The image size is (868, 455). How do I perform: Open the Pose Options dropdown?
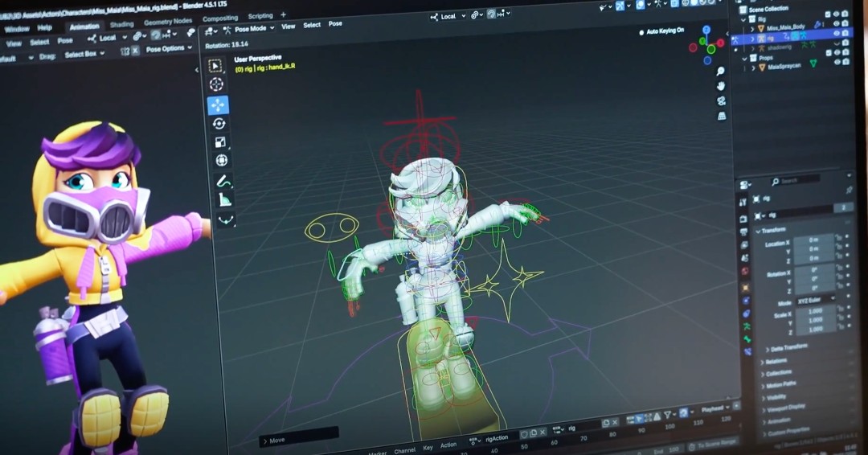pyautogui.click(x=169, y=49)
